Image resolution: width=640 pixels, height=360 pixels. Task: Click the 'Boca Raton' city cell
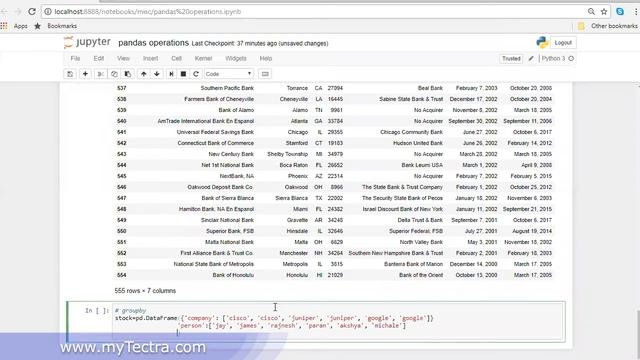294,165
